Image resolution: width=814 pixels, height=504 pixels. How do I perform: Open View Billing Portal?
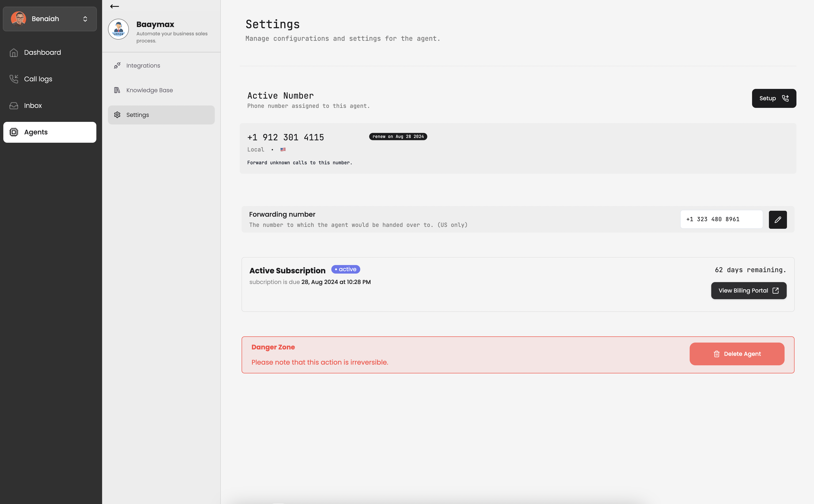point(748,291)
